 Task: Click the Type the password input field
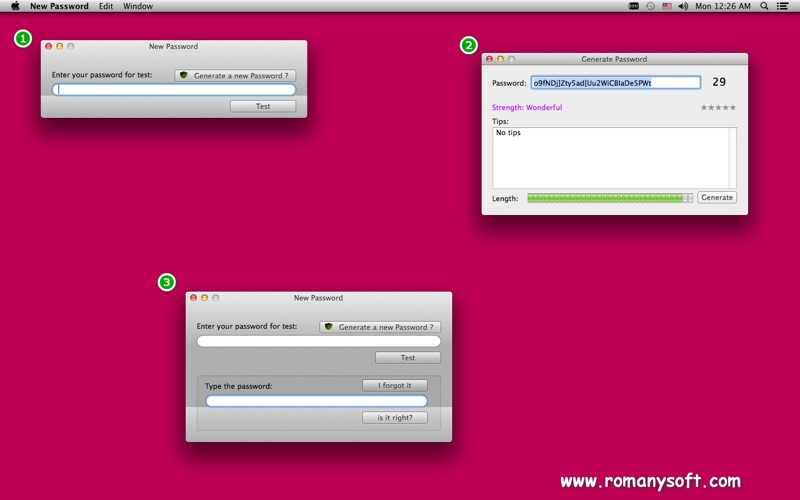pyautogui.click(x=316, y=401)
